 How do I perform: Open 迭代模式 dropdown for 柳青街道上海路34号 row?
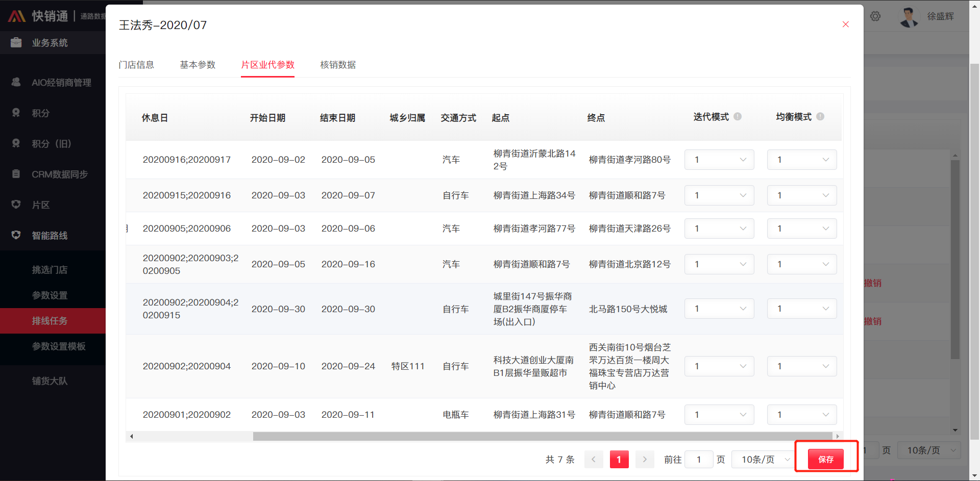coord(719,195)
